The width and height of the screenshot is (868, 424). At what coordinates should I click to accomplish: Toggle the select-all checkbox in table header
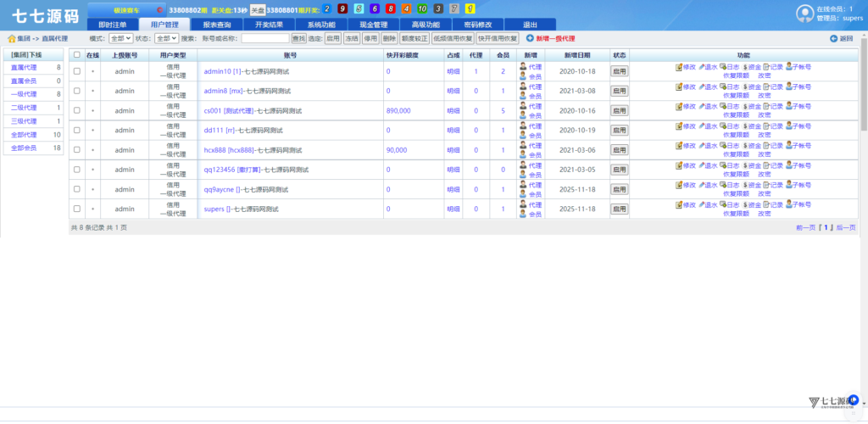(77, 55)
